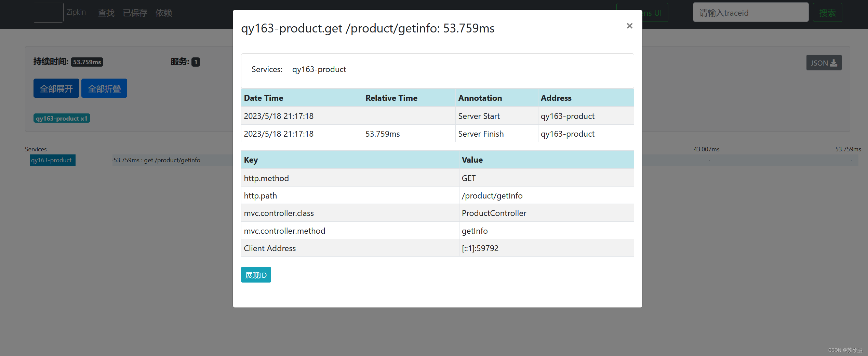
Task: Select the getInfo value cell
Action: (x=546, y=231)
